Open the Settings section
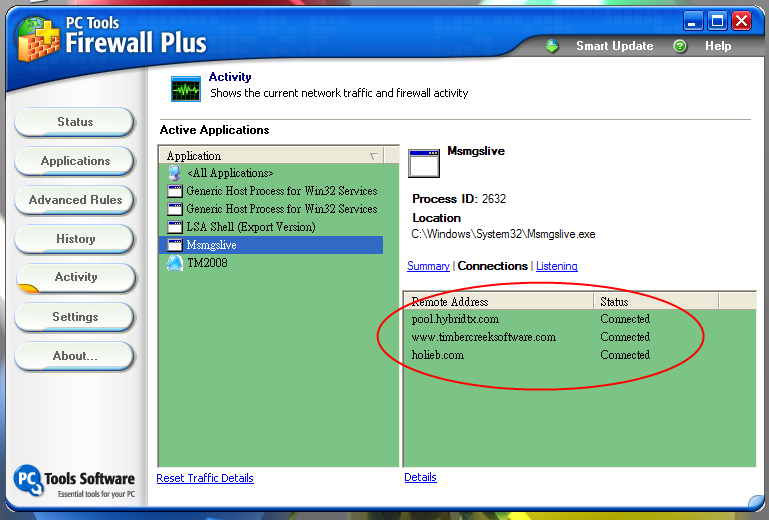Image resolution: width=769 pixels, height=520 pixels. 75,317
